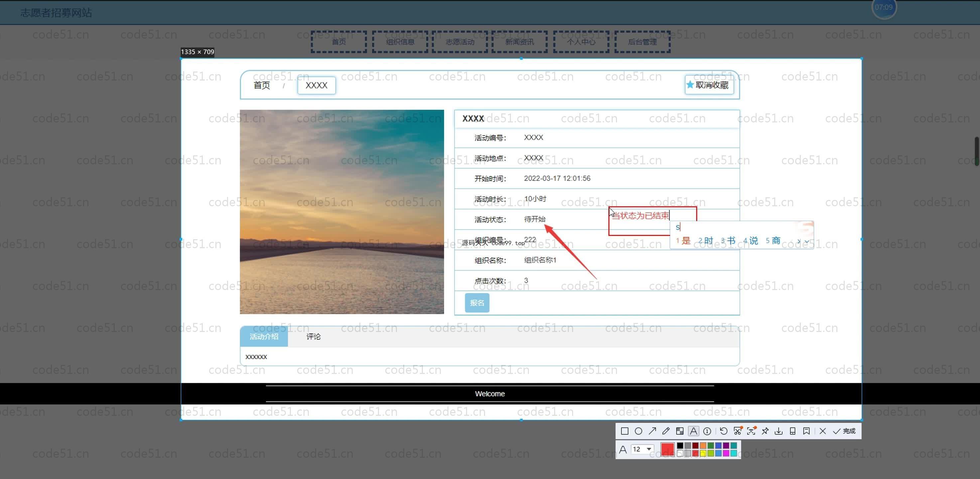Select the rectangle annotation tool
This screenshot has width=980, height=479.
(x=625, y=431)
